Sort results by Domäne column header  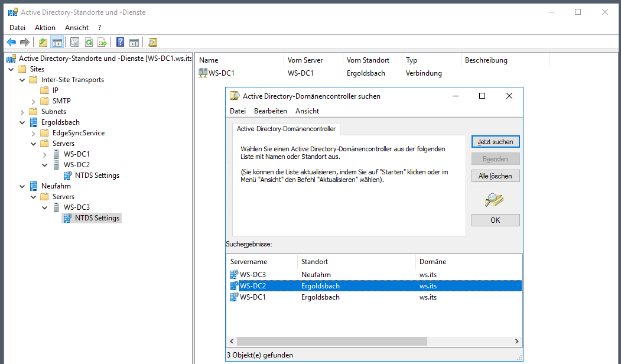click(x=469, y=261)
